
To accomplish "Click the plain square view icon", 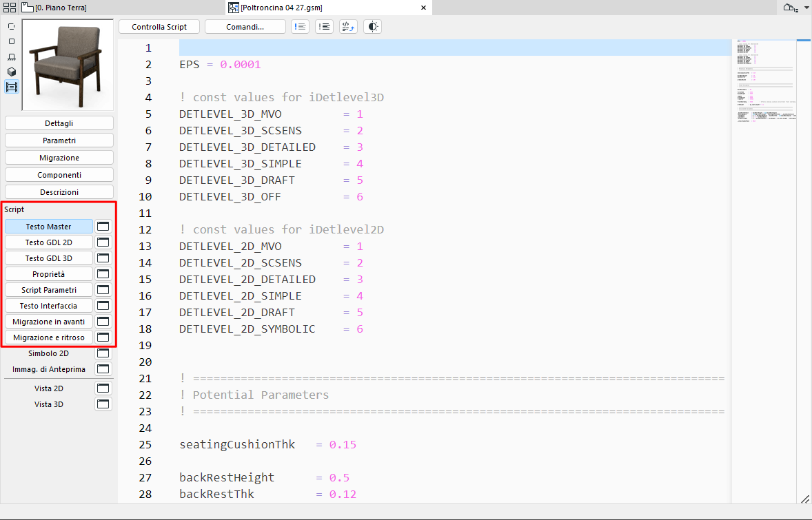I will tap(11, 41).
